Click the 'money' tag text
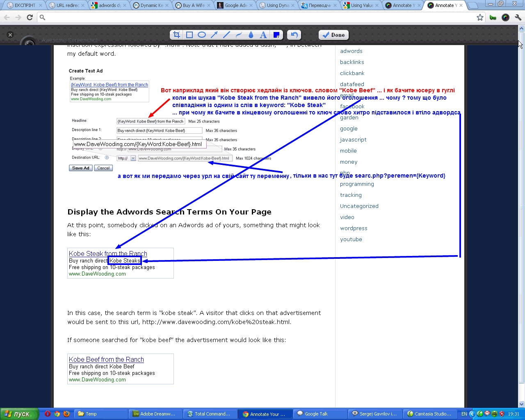The width and height of the screenshot is (525, 420). [349, 162]
